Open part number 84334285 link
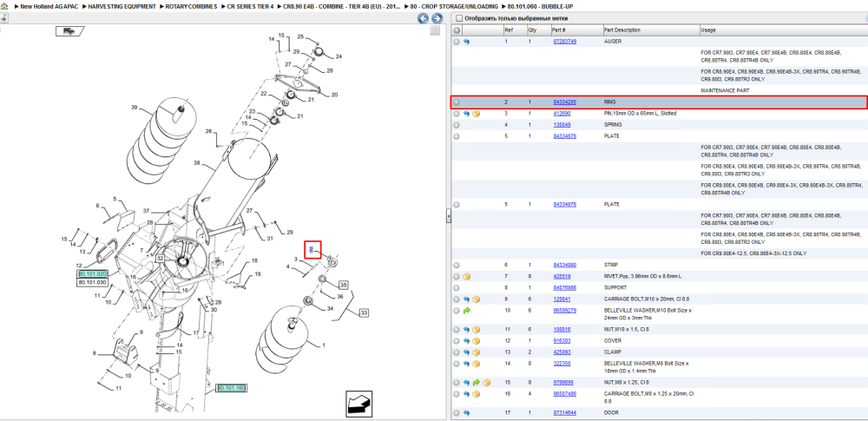Viewport: 868px width, 421px height. click(565, 102)
